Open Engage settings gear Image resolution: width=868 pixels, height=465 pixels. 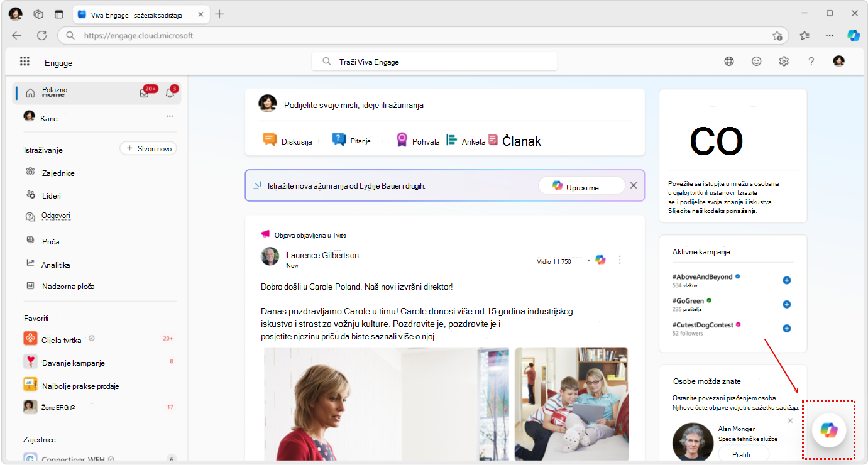784,62
